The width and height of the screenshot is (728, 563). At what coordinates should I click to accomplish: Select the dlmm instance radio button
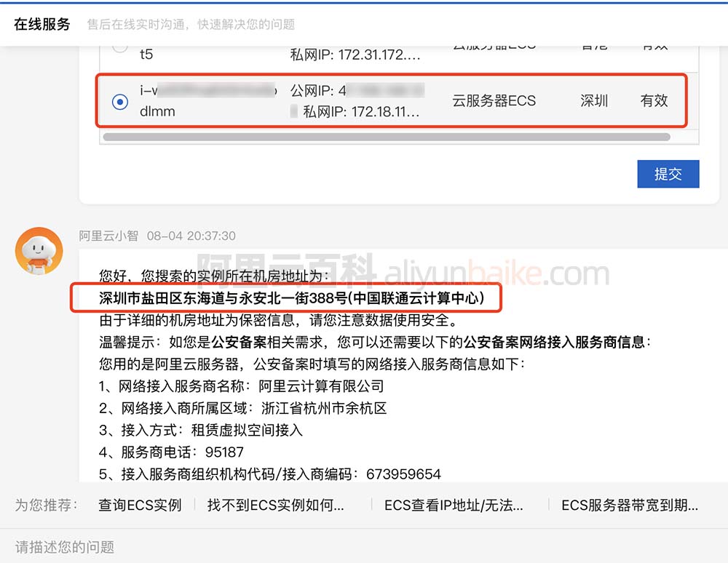coord(120,101)
